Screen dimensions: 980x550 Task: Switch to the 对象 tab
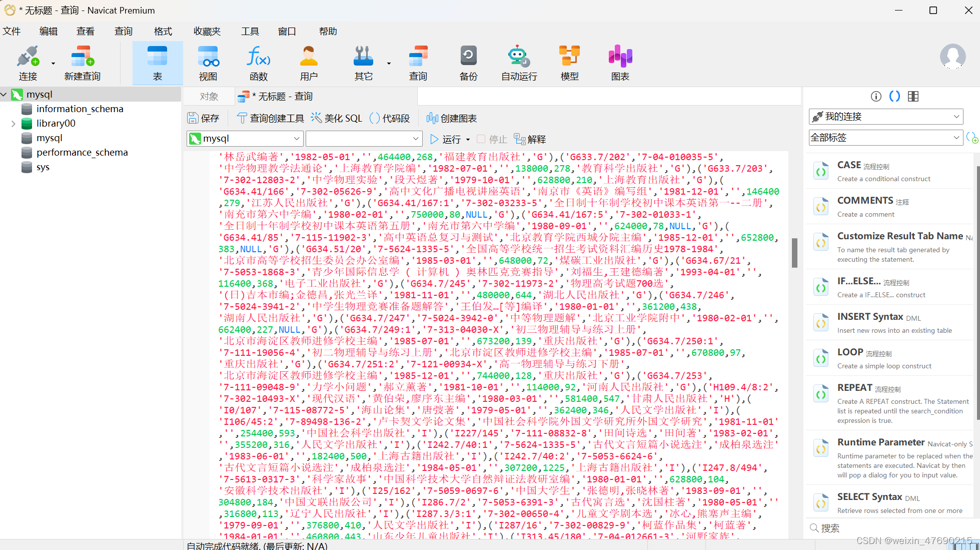[x=209, y=97]
